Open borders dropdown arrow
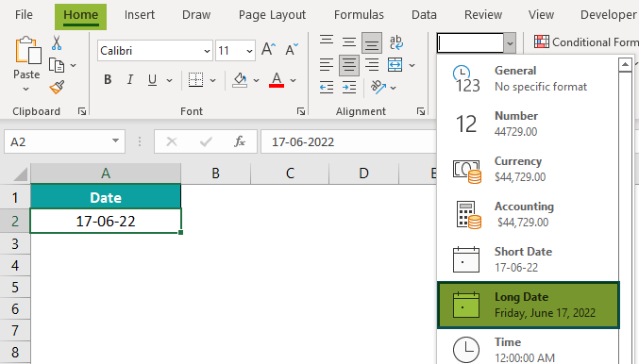The width and height of the screenshot is (639, 364). coord(212,80)
